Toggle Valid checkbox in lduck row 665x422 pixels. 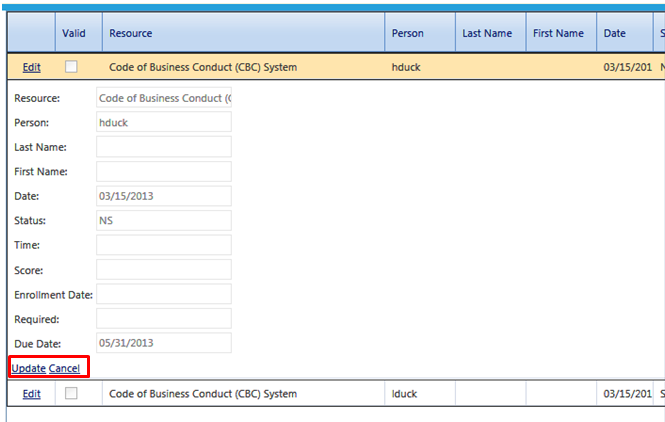pos(71,394)
